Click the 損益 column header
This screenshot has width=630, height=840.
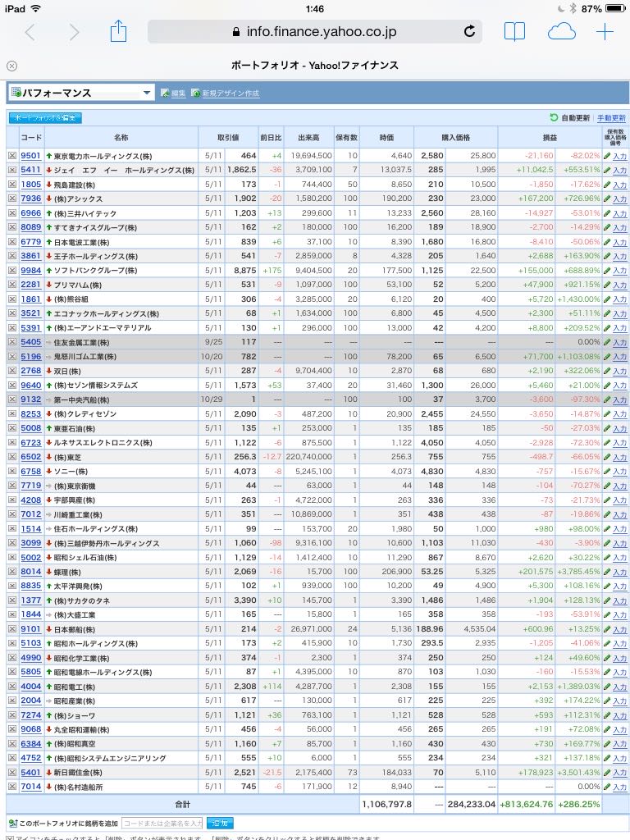click(x=550, y=138)
